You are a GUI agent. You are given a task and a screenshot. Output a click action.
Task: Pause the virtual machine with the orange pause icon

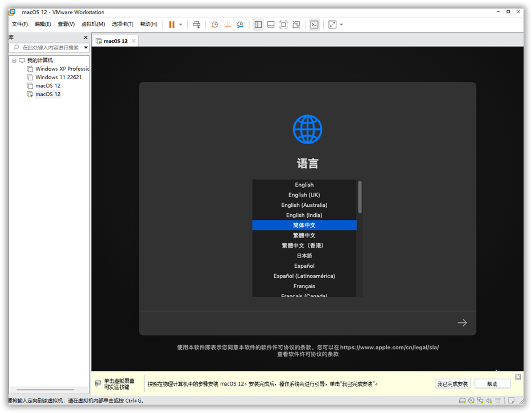[x=172, y=24]
